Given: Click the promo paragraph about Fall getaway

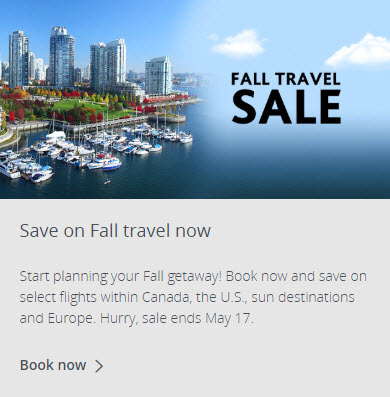Looking at the screenshot, I should pos(193,297).
